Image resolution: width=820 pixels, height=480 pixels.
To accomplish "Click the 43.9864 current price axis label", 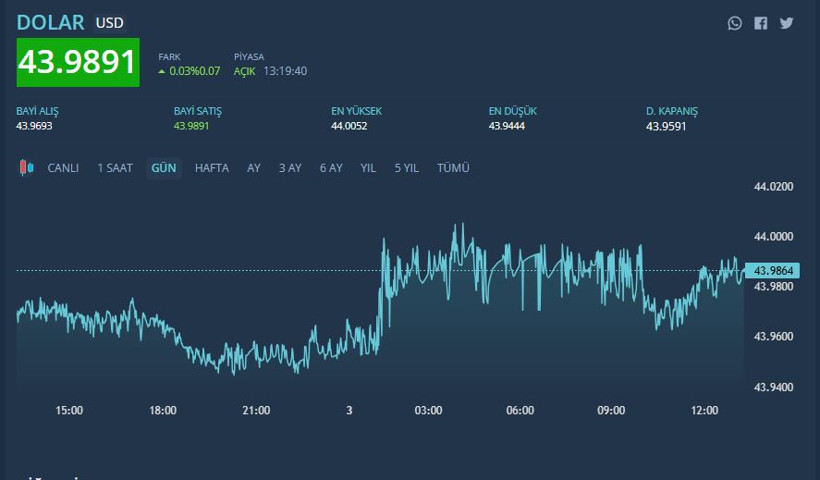I will (773, 271).
